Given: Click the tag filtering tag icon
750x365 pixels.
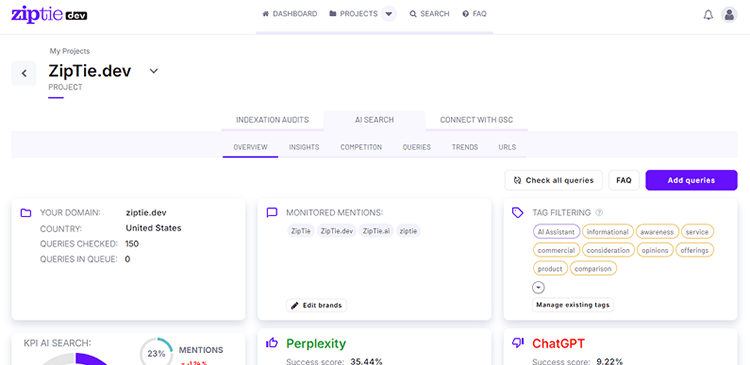Looking at the screenshot, I should (x=518, y=213).
